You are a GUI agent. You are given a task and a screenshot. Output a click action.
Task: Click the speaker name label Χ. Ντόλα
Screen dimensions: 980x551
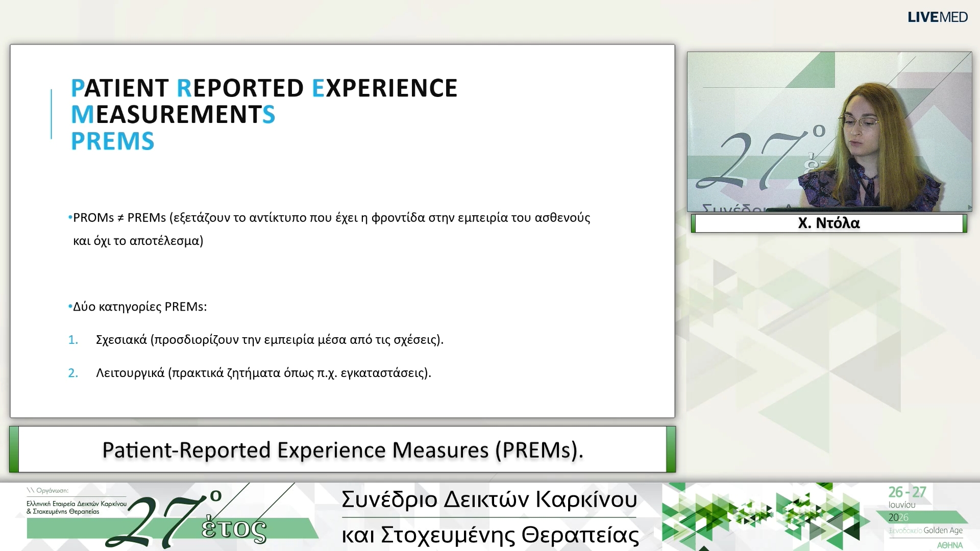pos(829,223)
